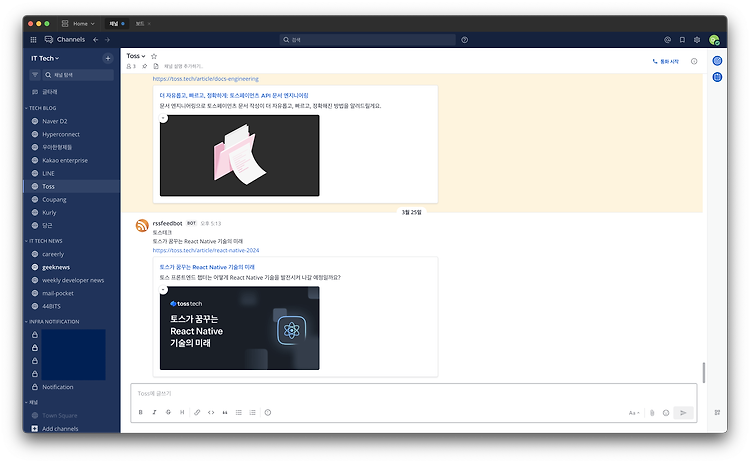Open saved messages bookmark icon
The width and height of the screenshot is (750, 463).
click(683, 40)
